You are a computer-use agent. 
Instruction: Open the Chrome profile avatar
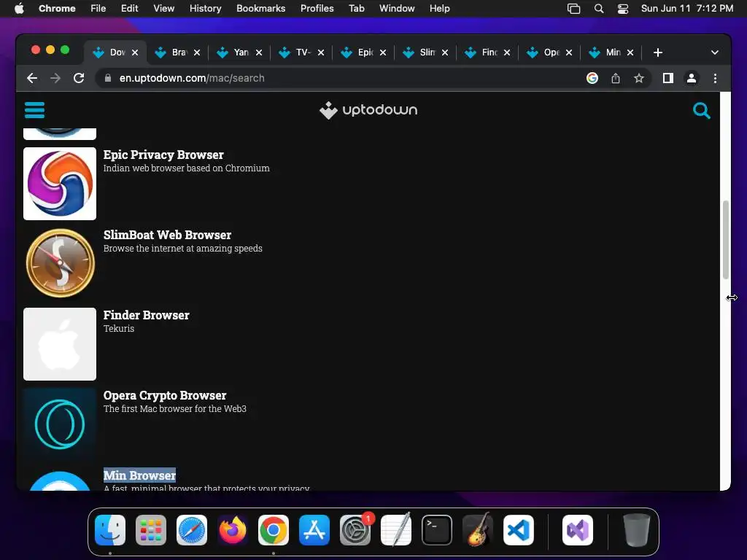pyautogui.click(x=692, y=78)
